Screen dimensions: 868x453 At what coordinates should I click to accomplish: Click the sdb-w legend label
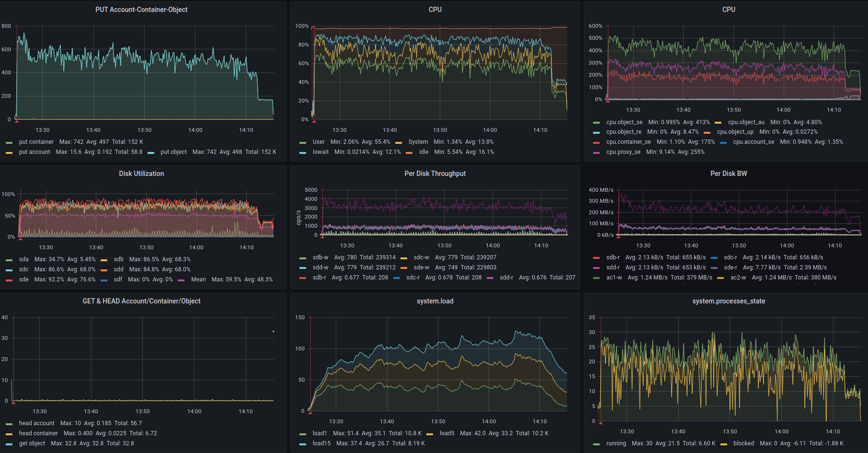pyautogui.click(x=320, y=257)
